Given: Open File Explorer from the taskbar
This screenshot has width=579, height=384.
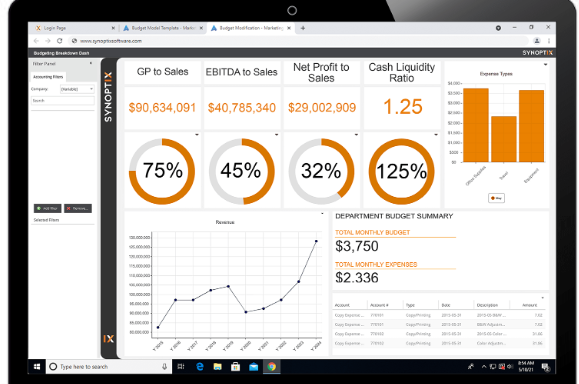Looking at the screenshot, I should coord(217,367).
